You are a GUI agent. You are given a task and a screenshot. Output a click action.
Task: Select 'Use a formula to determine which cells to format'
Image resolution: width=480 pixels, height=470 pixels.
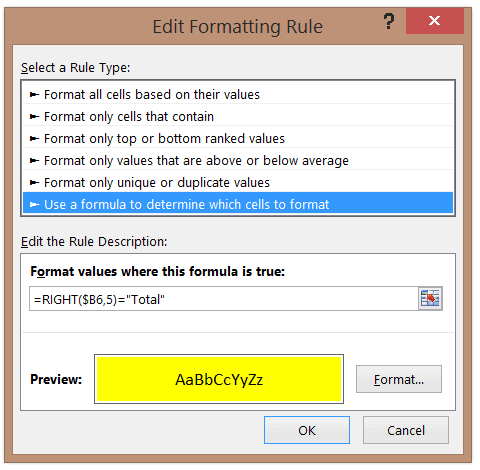tap(238, 204)
